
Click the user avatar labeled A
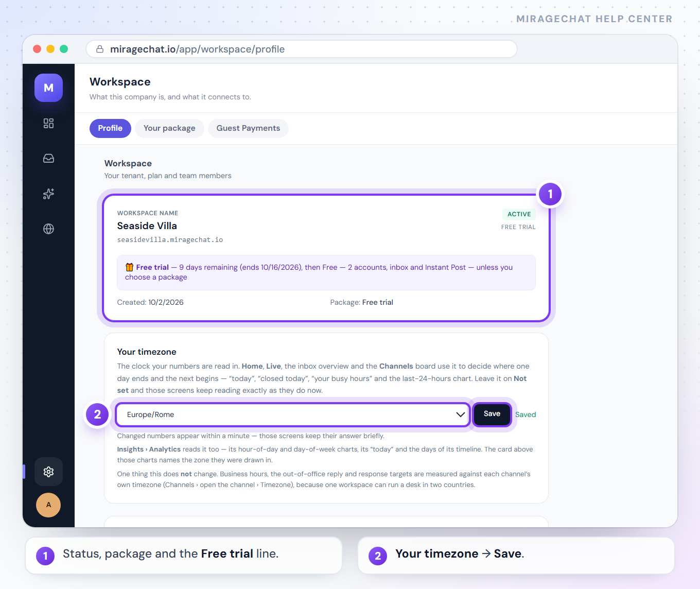click(x=48, y=505)
